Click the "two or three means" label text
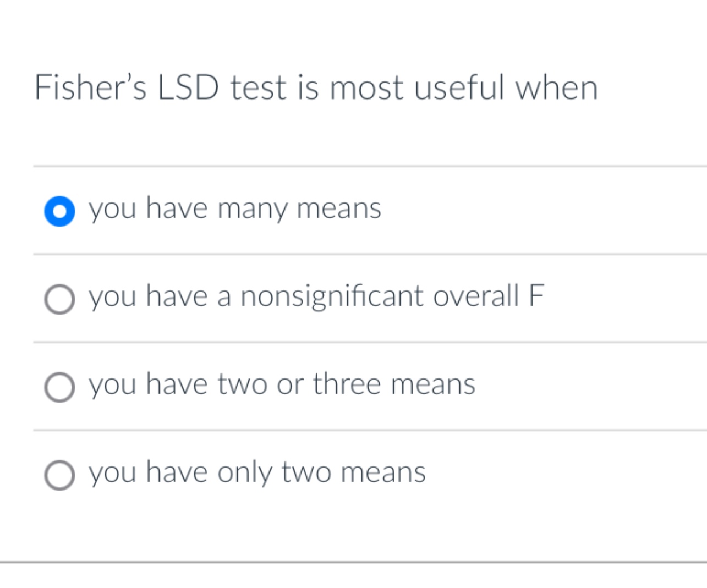Image resolution: width=707 pixels, height=588 pixels. tap(282, 385)
